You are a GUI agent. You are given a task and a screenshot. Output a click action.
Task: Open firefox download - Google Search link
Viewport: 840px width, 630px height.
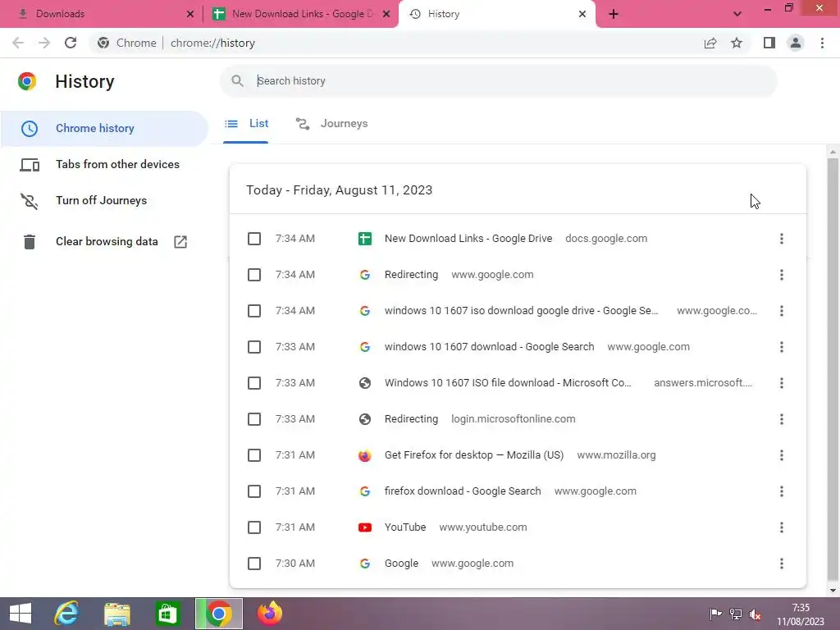[463, 491]
